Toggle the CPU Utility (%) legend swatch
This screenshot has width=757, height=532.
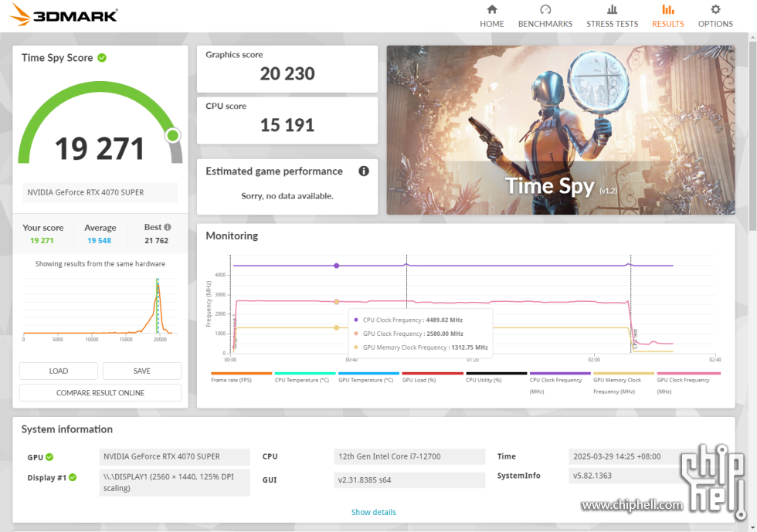[496, 373]
